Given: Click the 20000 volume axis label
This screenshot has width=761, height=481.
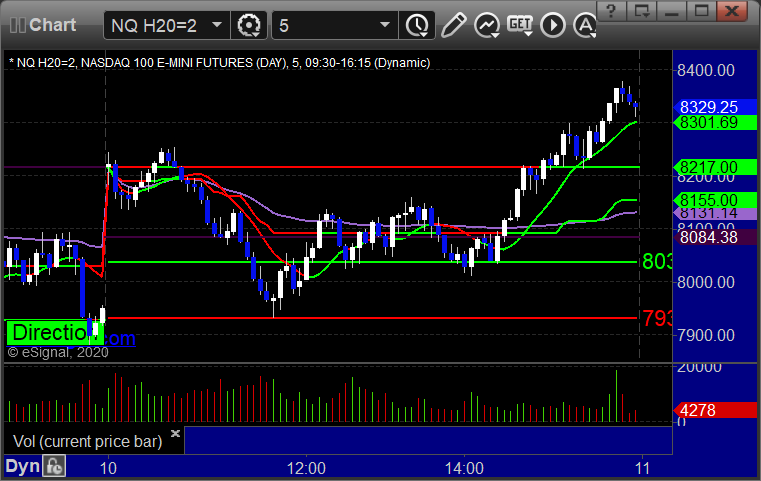Looking at the screenshot, I should [699, 367].
